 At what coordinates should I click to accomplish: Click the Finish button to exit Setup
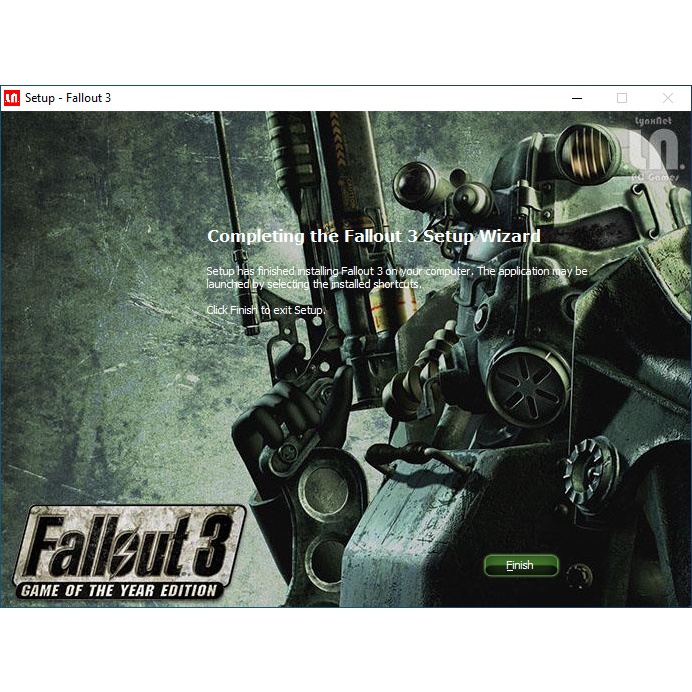click(521, 565)
